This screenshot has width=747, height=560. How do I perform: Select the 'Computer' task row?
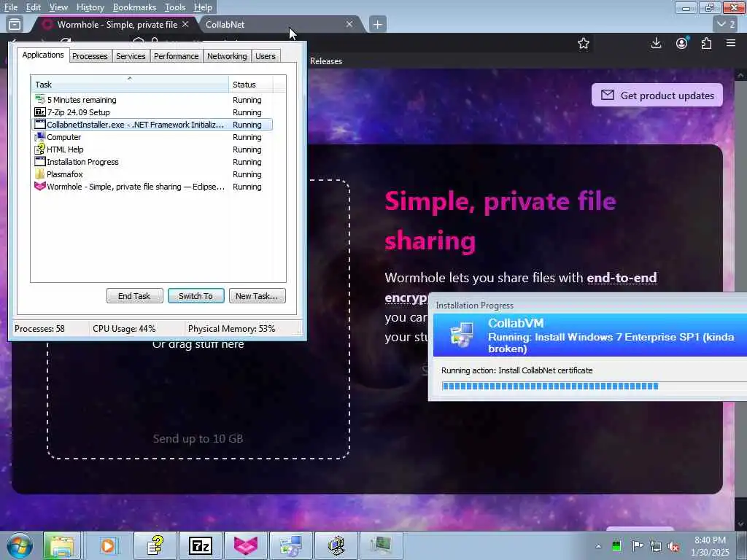(152, 137)
